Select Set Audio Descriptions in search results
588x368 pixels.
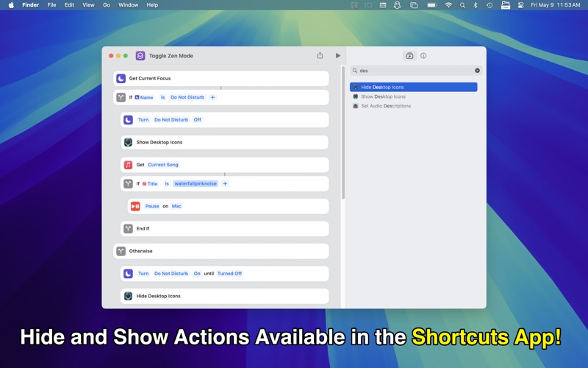(x=414, y=106)
